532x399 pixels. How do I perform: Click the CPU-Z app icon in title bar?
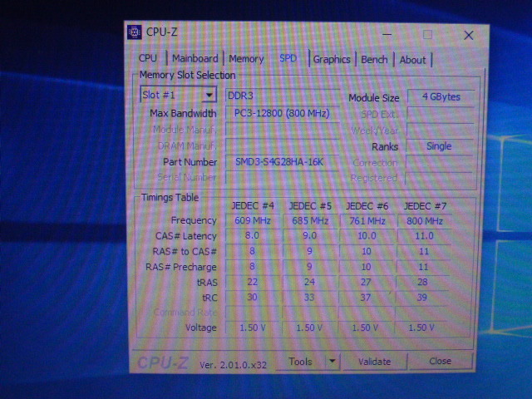coord(135,32)
